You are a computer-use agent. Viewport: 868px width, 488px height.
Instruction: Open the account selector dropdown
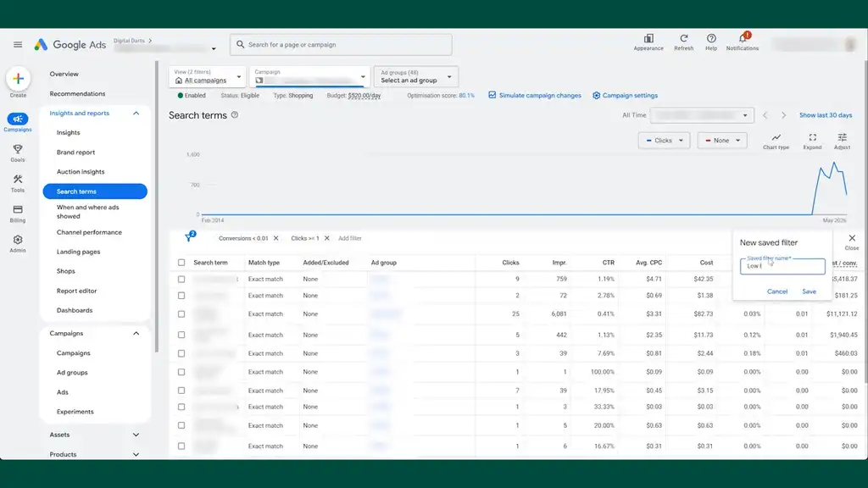214,48
